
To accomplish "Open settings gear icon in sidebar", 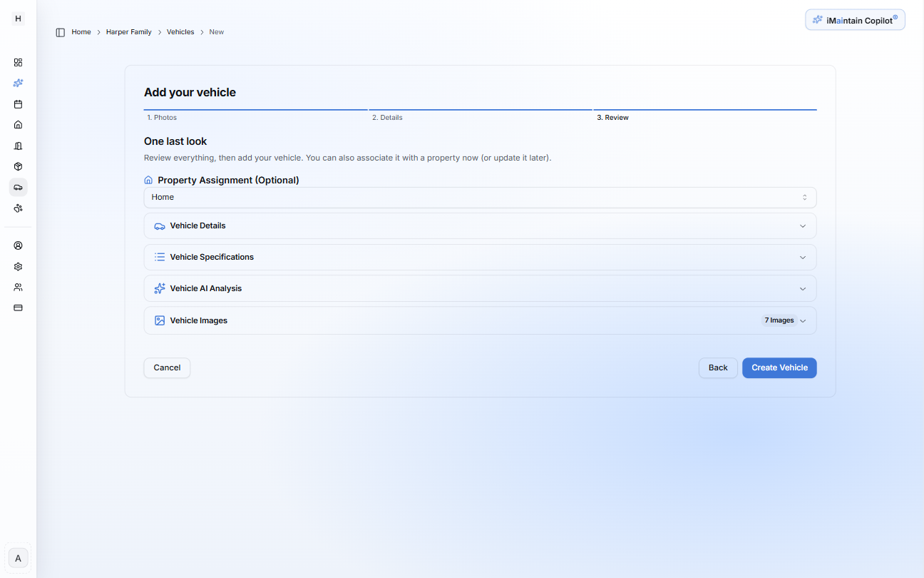I will pyautogui.click(x=19, y=266).
